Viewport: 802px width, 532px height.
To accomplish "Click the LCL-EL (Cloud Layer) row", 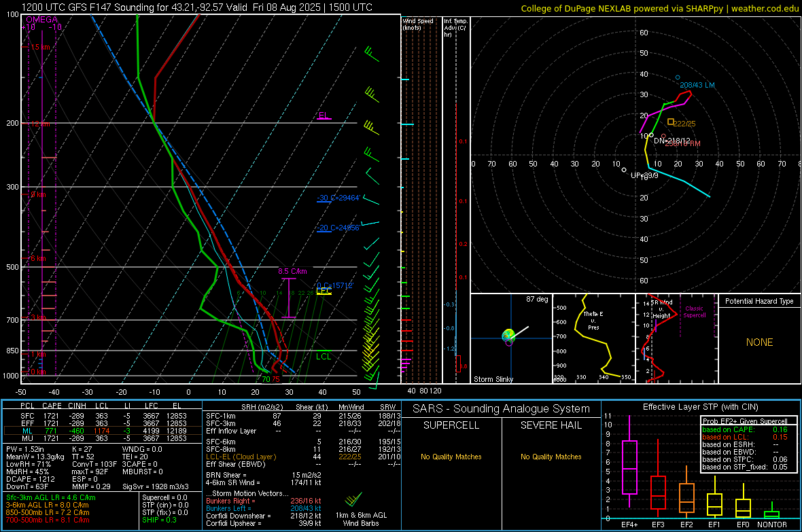I will click(x=303, y=457).
